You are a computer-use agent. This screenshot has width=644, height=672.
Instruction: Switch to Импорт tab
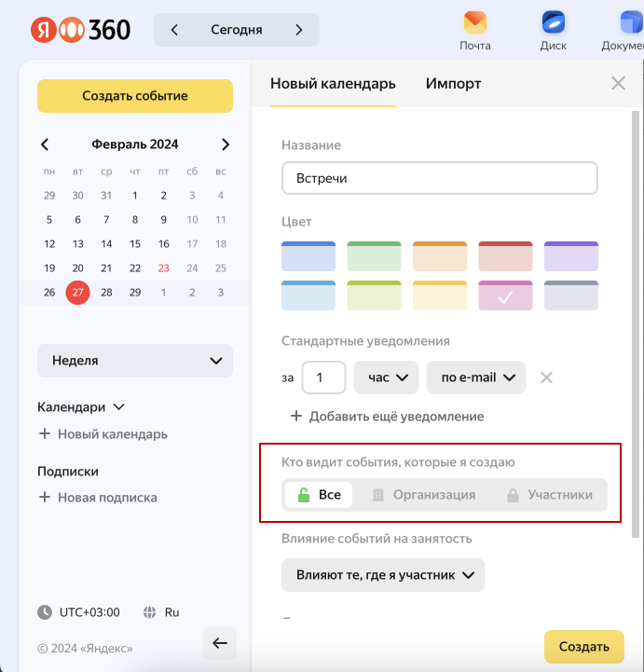click(453, 84)
